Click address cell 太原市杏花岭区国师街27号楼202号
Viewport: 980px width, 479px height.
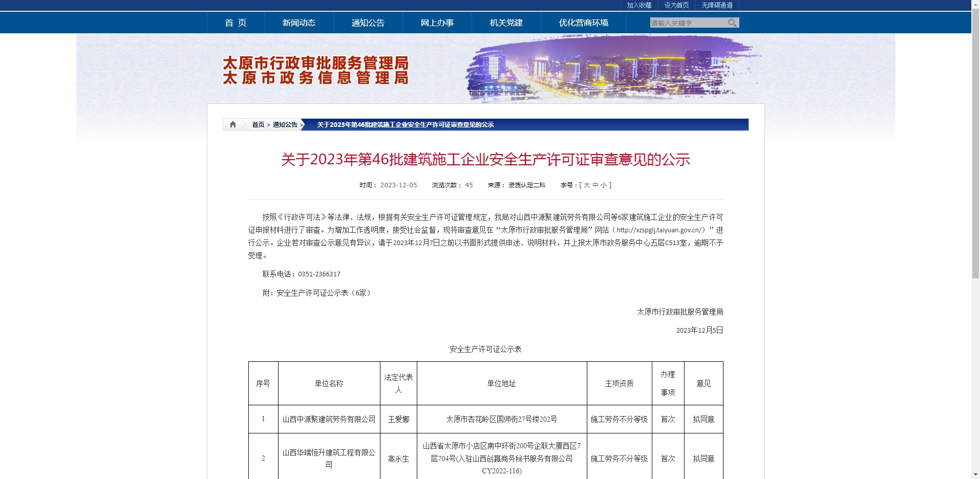[502, 419]
